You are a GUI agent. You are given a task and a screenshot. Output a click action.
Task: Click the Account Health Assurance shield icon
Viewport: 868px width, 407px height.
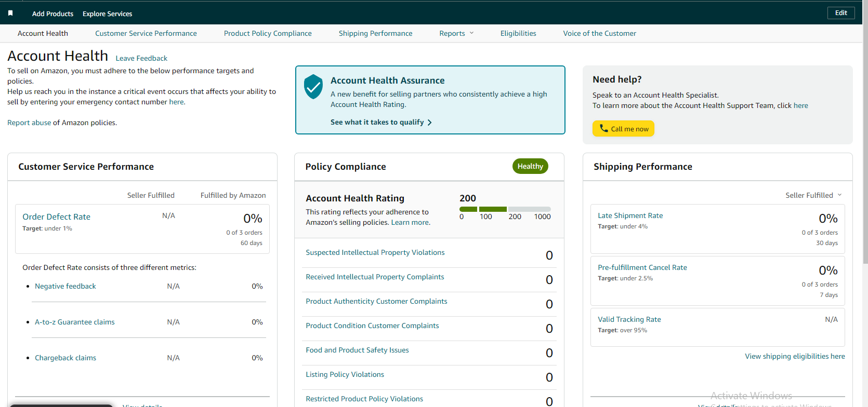click(x=313, y=86)
